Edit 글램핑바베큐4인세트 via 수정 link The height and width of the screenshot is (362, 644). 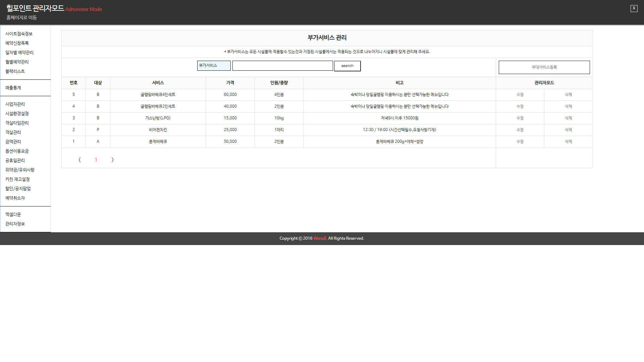coord(520,95)
